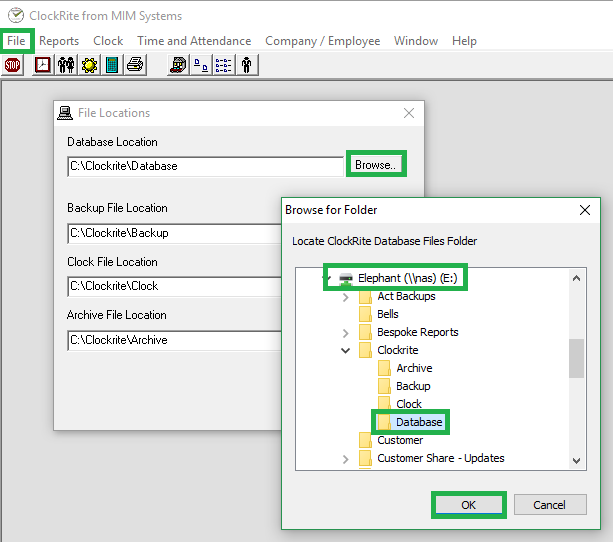The image size is (613, 542).
Task: Open the Help menu
Action: (464, 41)
